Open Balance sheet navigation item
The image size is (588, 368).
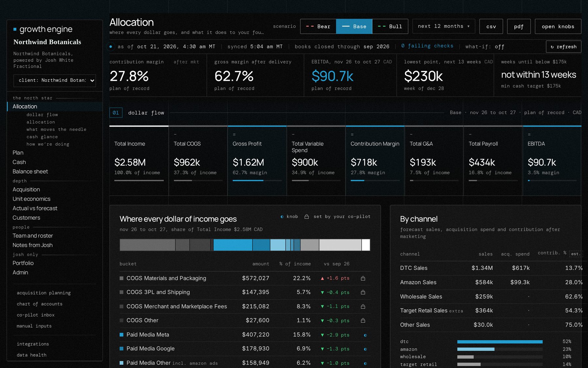[30, 171]
